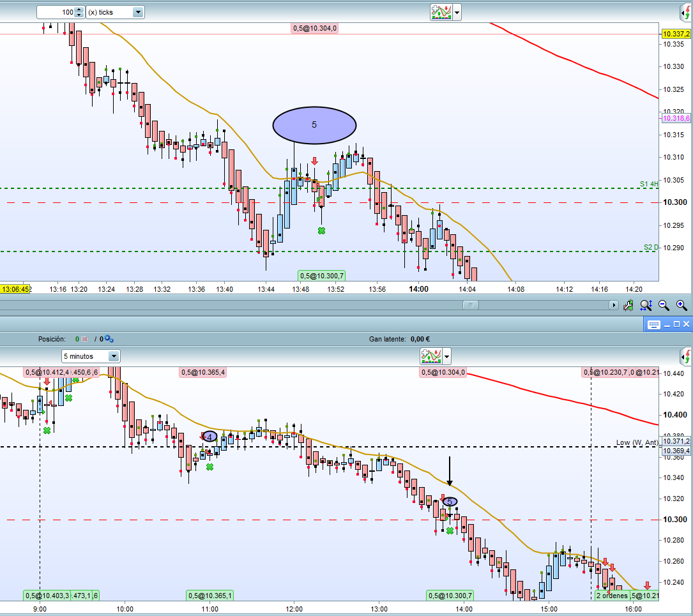Open the chart settings wrench icon
Viewport: 693px width, 616px height.
tap(628, 305)
